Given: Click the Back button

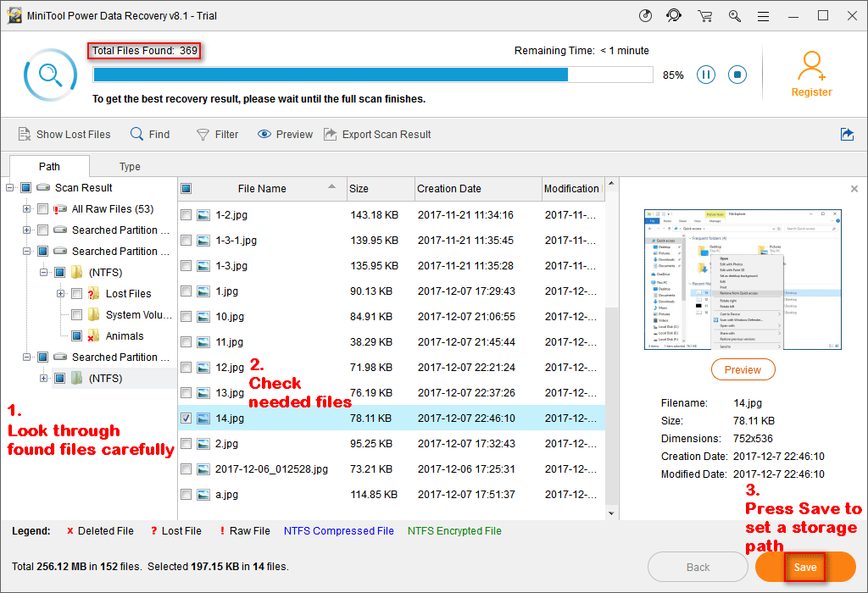Looking at the screenshot, I should (698, 567).
